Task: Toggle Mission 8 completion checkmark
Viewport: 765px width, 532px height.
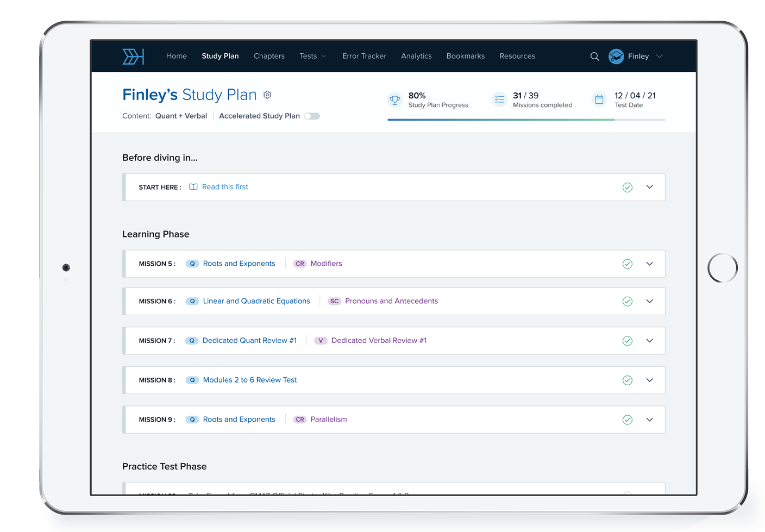Action: (627, 380)
